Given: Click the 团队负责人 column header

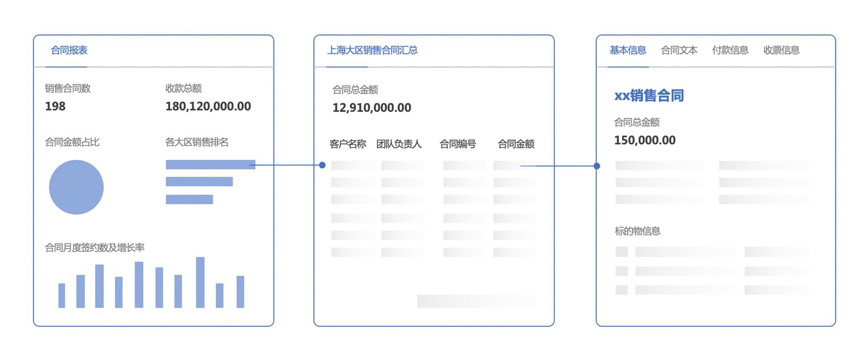Looking at the screenshot, I should click(399, 144).
